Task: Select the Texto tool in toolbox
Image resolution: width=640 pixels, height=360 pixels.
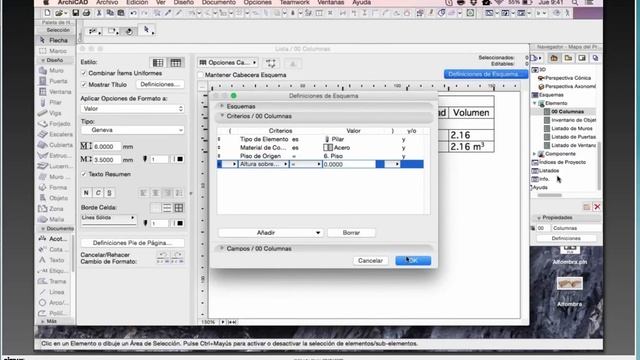Action: tap(55, 260)
